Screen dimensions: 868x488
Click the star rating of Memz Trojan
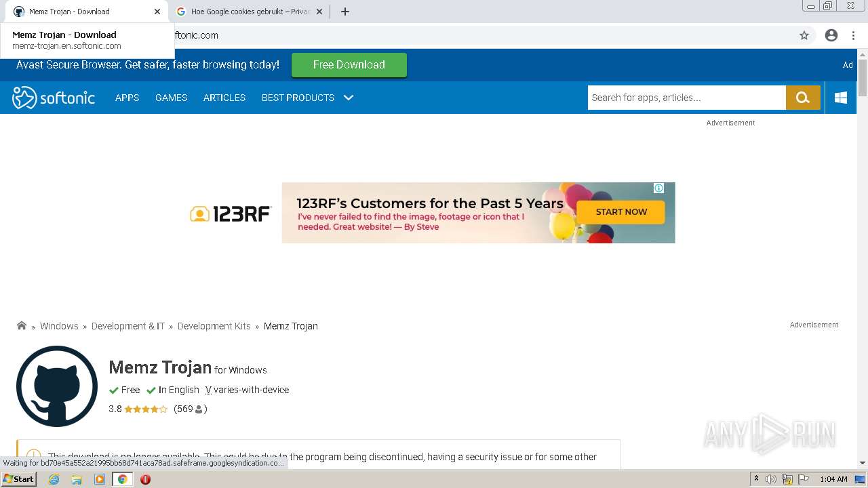click(146, 409)
